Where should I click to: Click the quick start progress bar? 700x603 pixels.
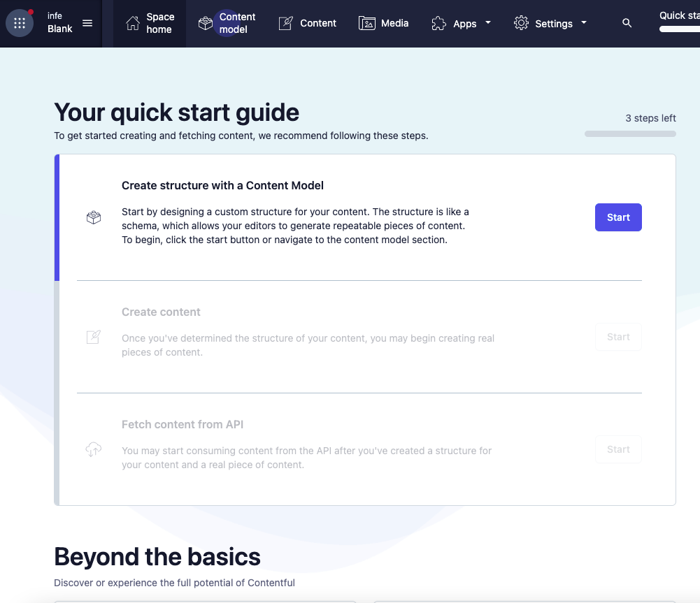click(x=629, y=133)
